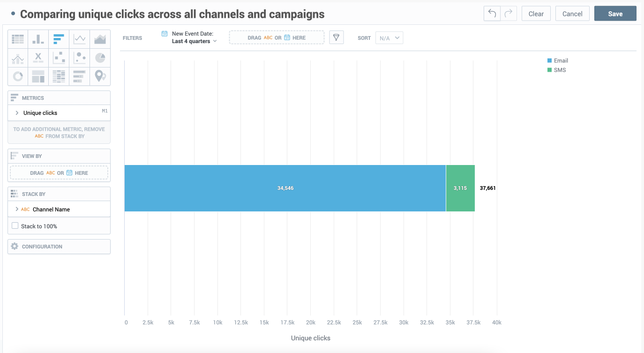
Task: Click the undo arrow button
Action: pos(492,14)
